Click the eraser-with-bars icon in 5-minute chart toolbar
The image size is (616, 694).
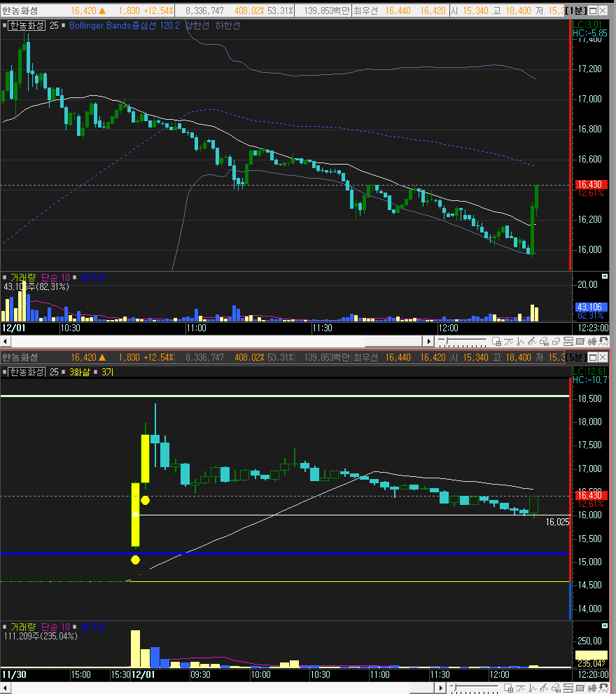pos(556,688)
